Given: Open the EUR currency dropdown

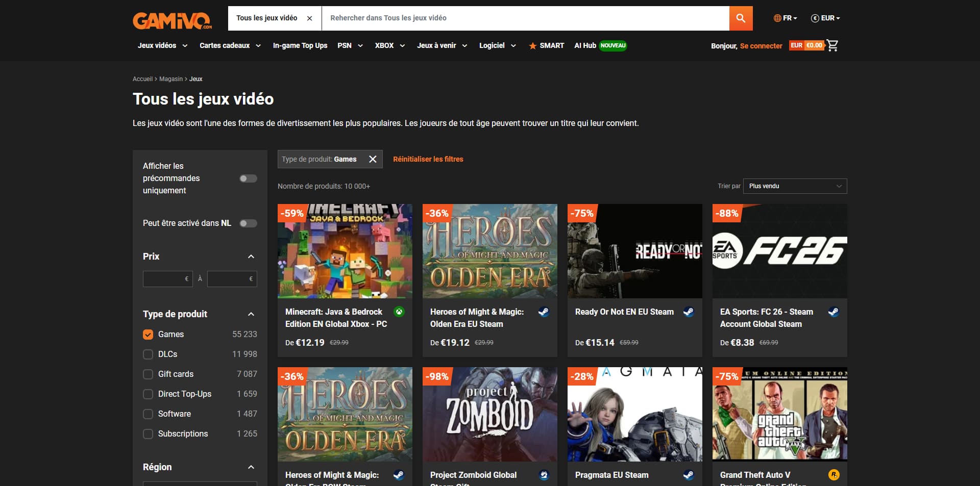Looking at the screenshot, I should (825, 18).
